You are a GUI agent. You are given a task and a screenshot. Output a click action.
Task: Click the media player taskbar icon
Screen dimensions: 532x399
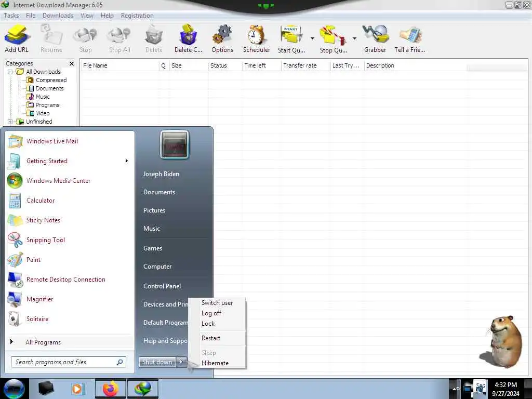77,389
